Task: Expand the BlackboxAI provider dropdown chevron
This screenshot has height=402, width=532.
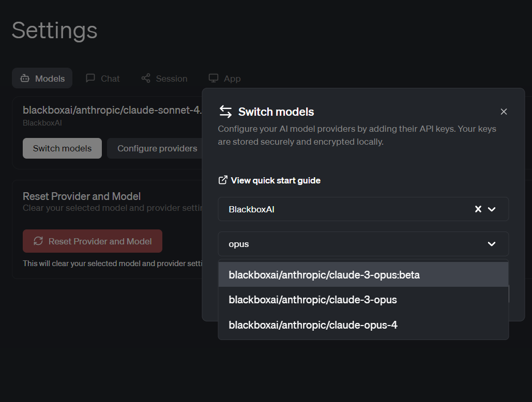Action: [492, 209]
